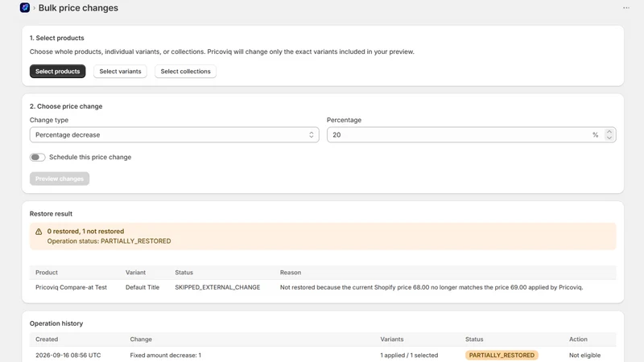
Task: Open the Change type dropdown
Action: (x=174, y=134)
